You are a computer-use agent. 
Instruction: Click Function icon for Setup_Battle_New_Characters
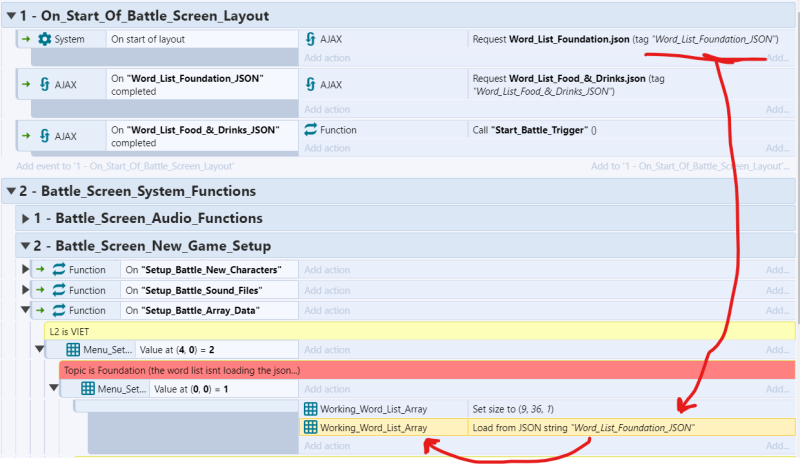pyautogui.click(x=58, y=269)
